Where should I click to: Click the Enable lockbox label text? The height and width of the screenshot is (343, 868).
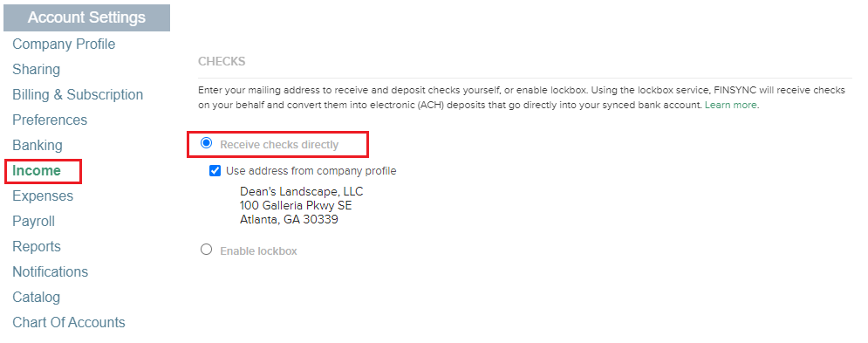tap(258, 251)
